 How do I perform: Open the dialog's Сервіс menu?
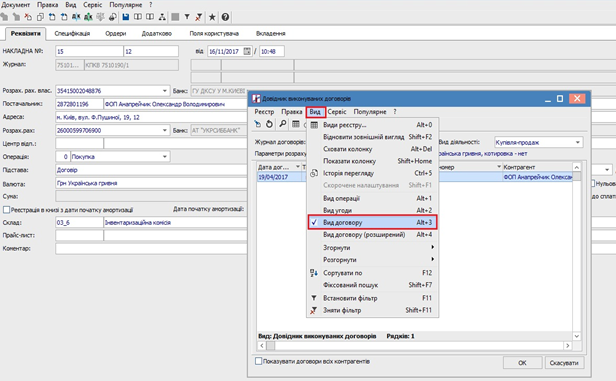pos(337,112)
